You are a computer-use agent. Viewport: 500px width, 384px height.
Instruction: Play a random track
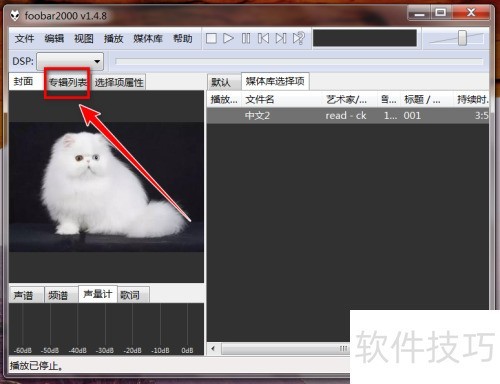(x=298, y=38)
